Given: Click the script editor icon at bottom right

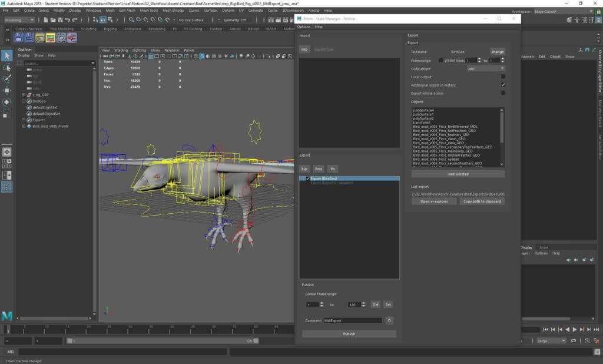Looking at the screenshot, I should [597, 352].
